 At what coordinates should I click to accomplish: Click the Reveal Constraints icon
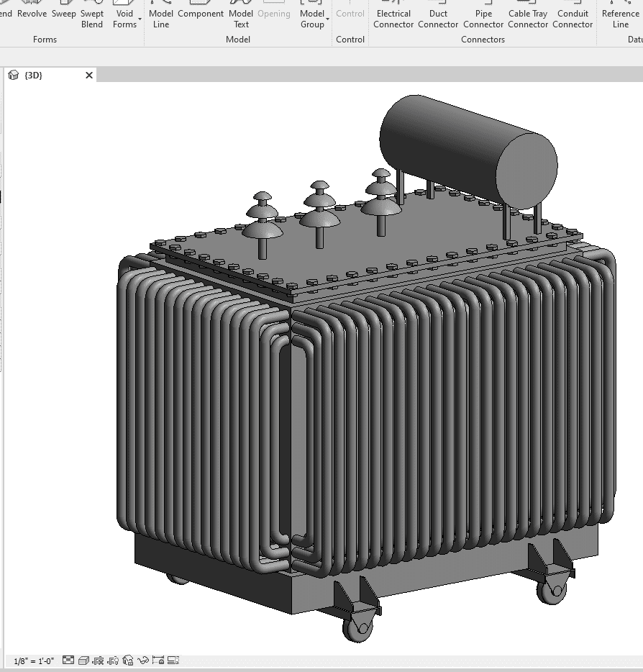[158, 660]
